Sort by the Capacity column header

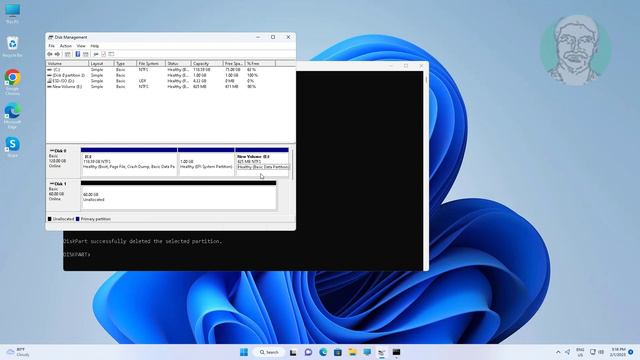207,64
